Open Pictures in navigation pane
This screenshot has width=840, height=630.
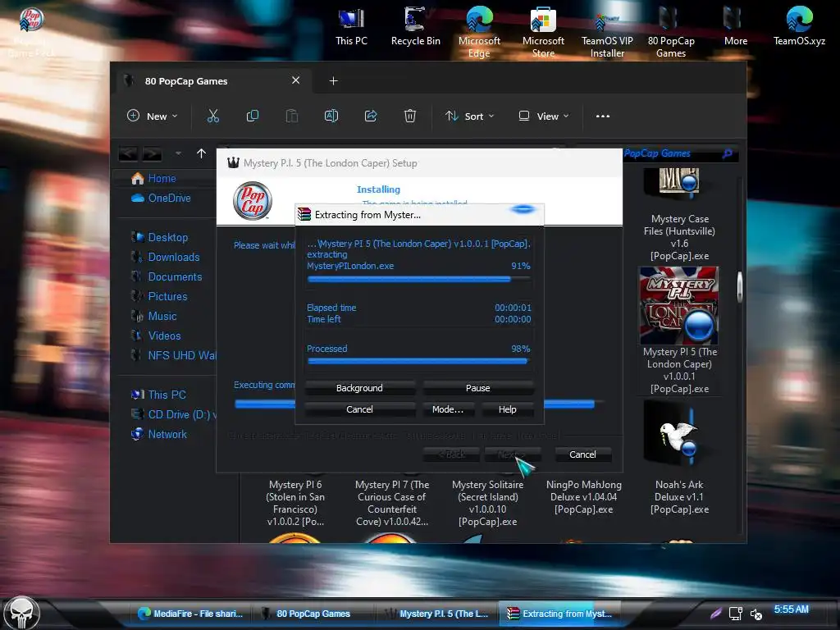tap(160, 296)
